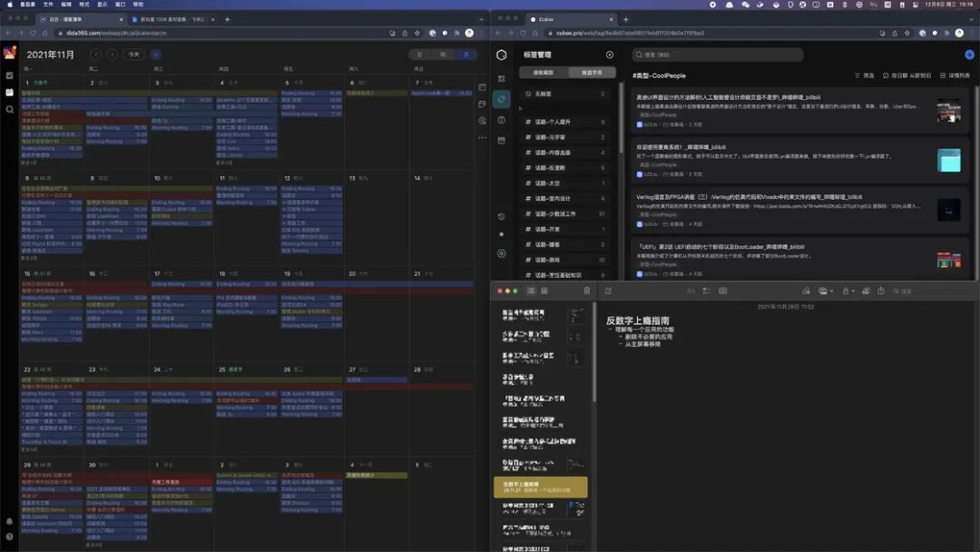Click the Cubox logo icon

click(501, 55)
